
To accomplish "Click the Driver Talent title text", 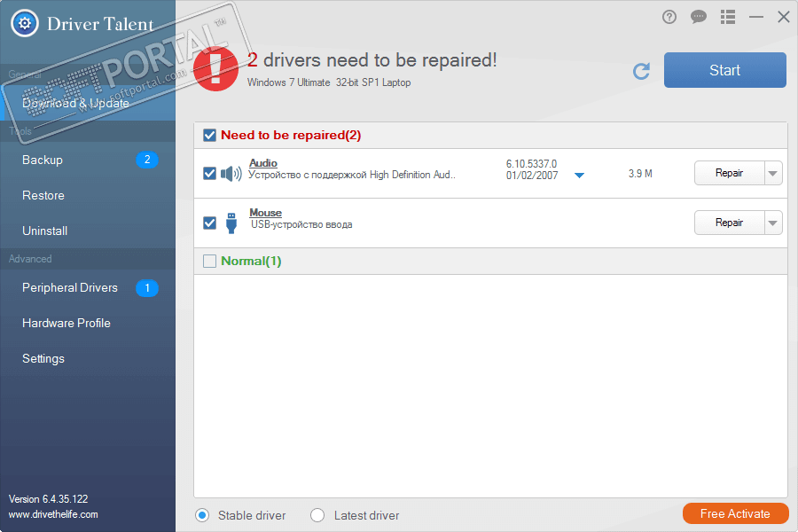I will (100, 24).
